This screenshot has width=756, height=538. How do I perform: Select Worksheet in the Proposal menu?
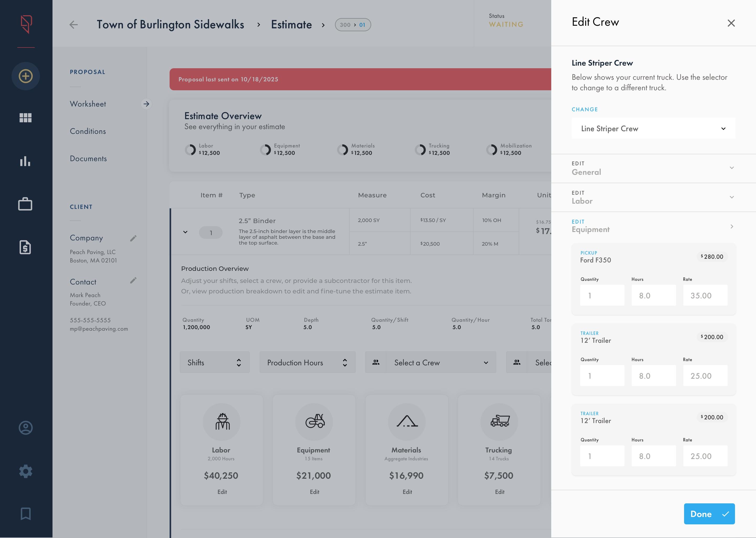pyautogui.click(x=88, y=104)
